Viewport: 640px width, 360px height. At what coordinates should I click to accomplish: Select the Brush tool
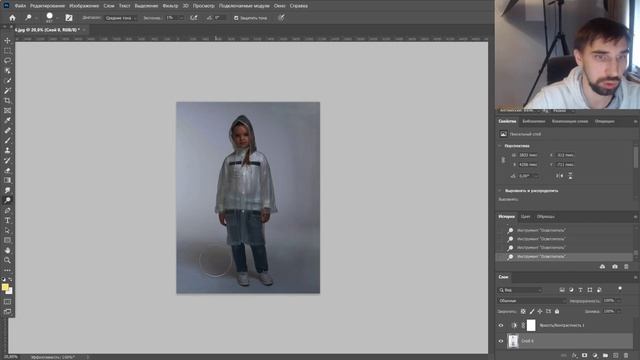point(7,140)
